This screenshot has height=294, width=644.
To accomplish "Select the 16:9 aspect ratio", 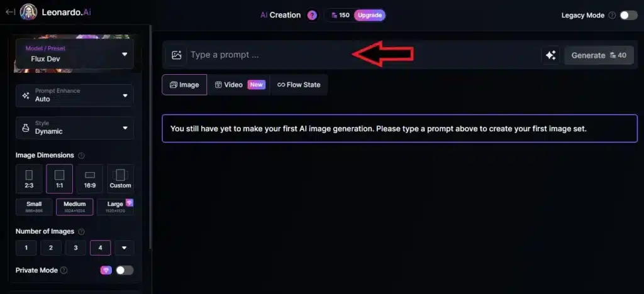I will tap(90, 179).
